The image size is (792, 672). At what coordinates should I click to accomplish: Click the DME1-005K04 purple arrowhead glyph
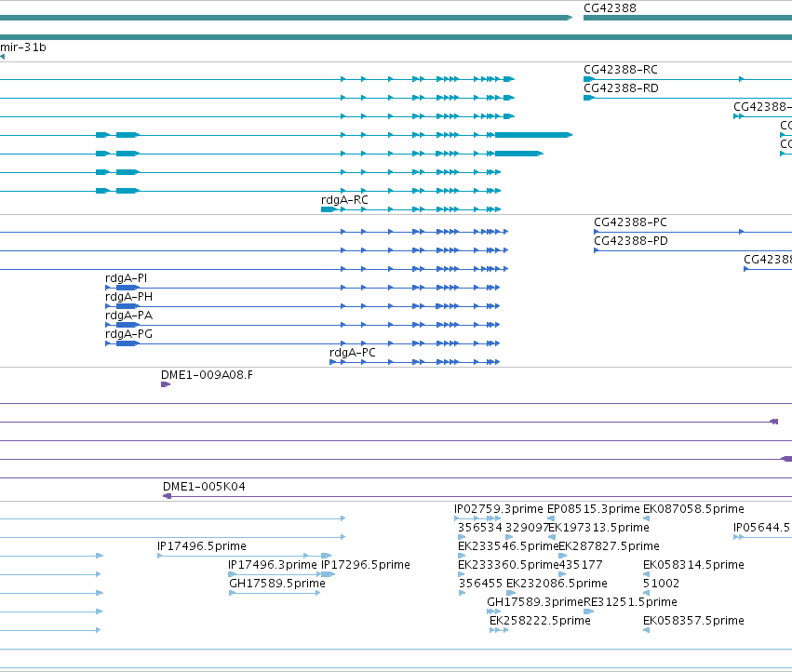click(168, 497)
